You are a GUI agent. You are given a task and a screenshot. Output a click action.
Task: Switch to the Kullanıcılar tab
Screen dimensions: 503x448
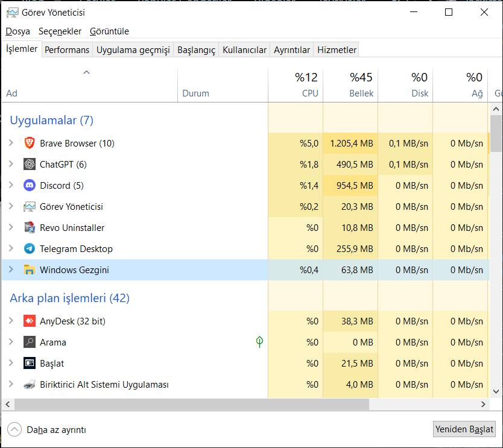coord(244,49)
